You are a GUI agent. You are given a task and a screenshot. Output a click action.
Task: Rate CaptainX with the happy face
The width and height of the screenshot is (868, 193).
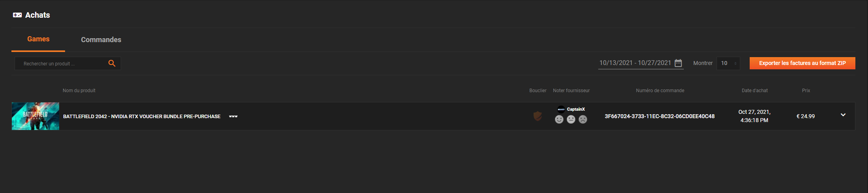(559, 119)
